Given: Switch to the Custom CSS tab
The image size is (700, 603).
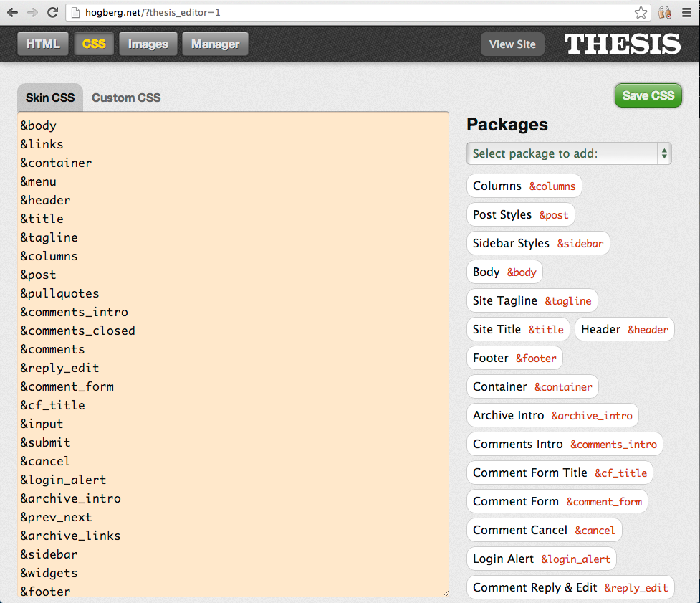Looking at the screenshot, I should point(126,98).
